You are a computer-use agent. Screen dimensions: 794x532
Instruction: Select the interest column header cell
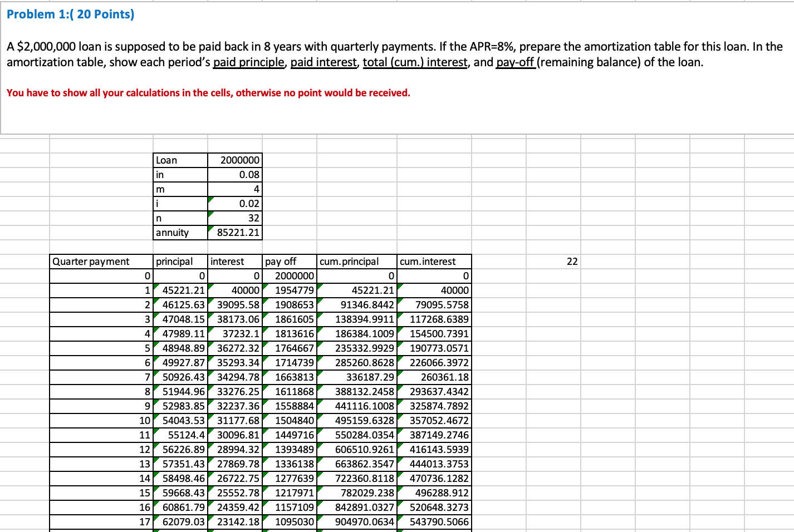pyautogui.click(x=235, y=262)
